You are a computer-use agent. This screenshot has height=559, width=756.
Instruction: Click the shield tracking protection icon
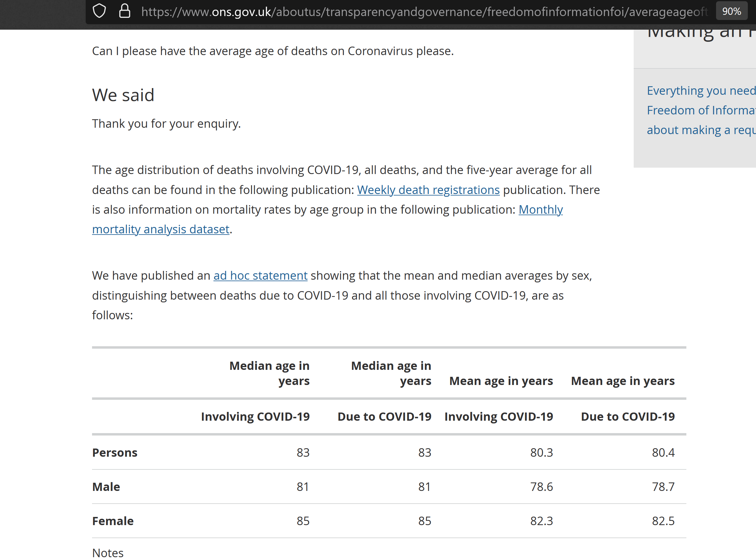coord(99,11)
